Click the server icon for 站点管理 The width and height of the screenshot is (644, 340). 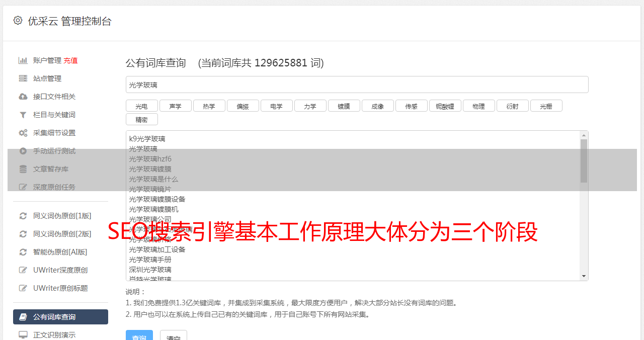(23, 78)
